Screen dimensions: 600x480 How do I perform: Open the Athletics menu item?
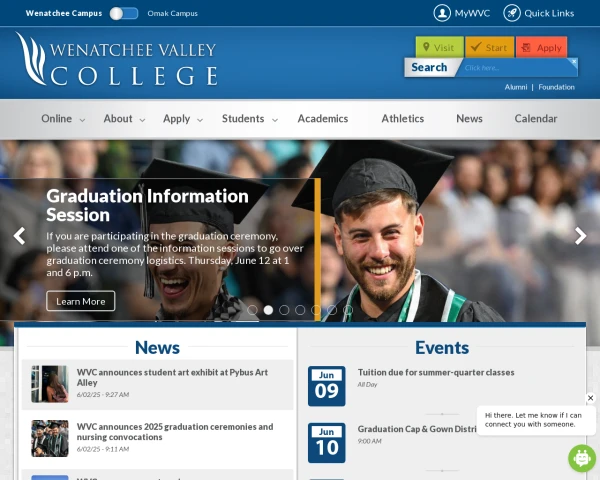coord(403,119)
